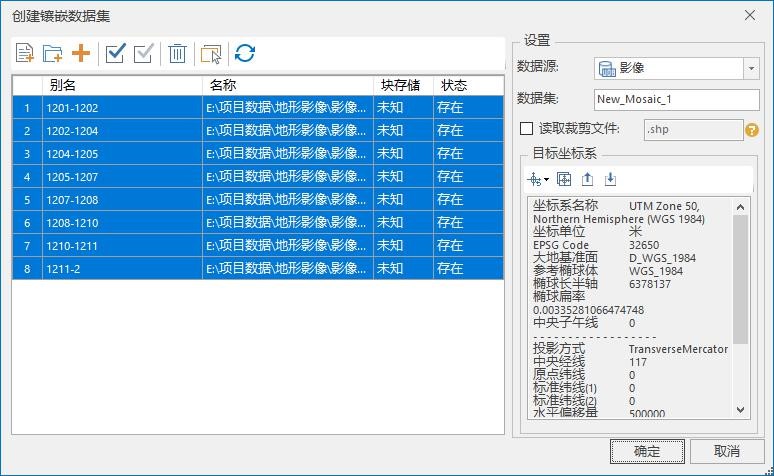The width and height of the screenshot is (774, 476).
Task: Click the orange help question mark icon
Action: [751, 130]
